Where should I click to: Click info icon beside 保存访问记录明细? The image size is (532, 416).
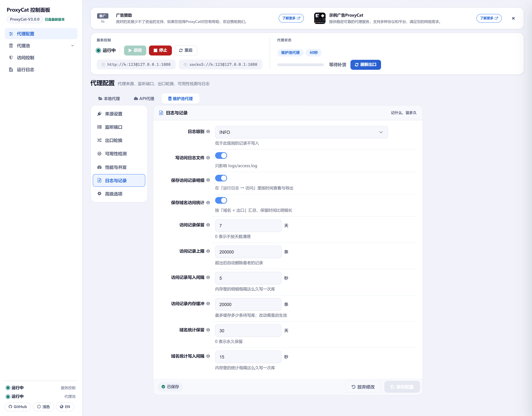208,180
